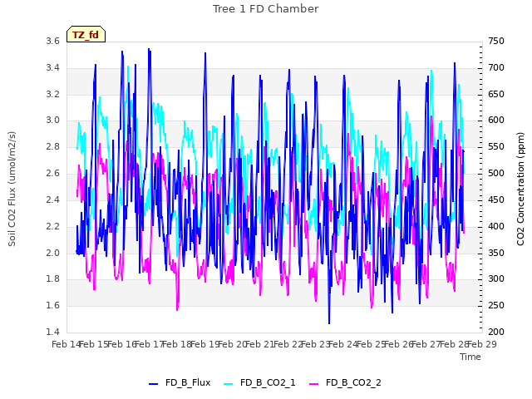Click the Feb 18 x-axis tick label

[x=177, y=344]
